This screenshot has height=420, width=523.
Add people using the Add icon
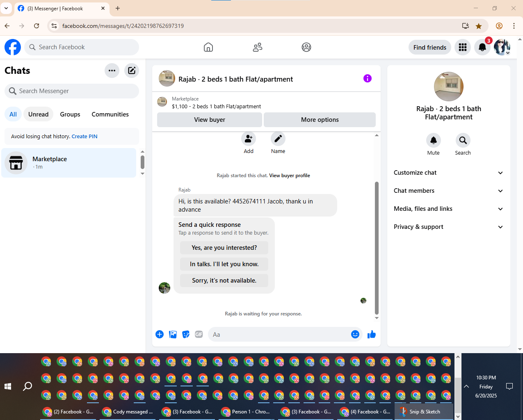click(249, 139)
